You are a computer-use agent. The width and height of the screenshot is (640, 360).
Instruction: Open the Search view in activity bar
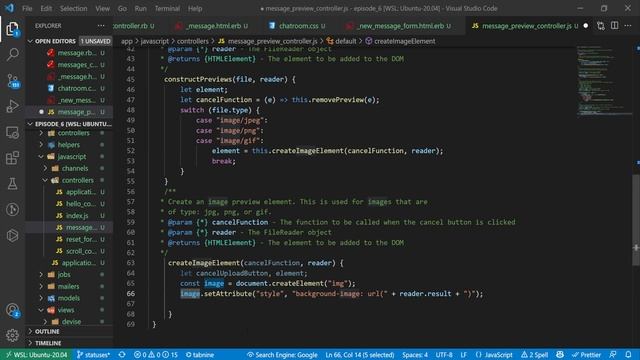coord(12,54)
